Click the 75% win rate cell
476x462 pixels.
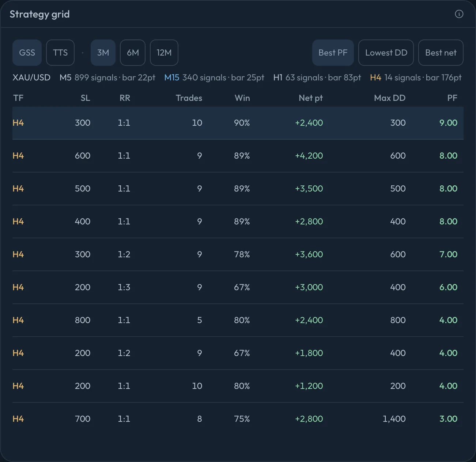(x=242, y=419)
